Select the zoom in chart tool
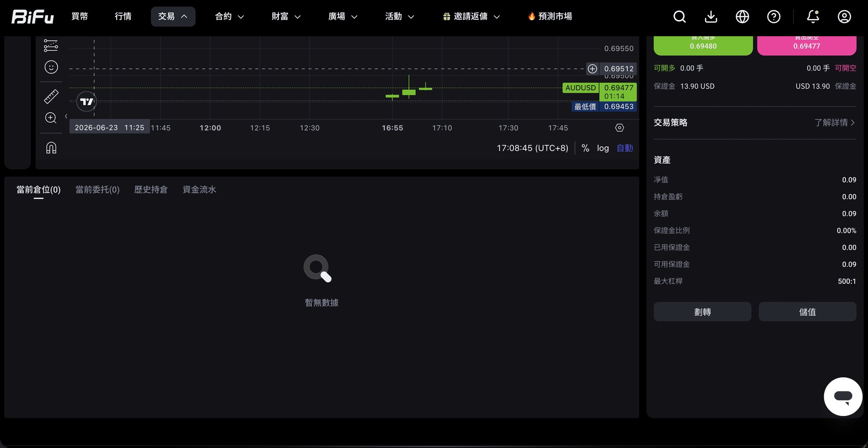Screen dimensions: 868x448 tap(51, 118)
